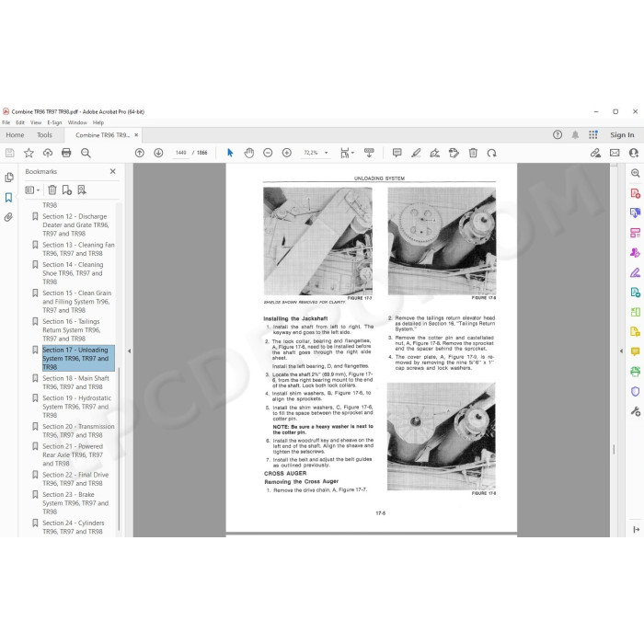Image resolution: width=644 pixels, height=644 pixels.
Task: Send the file by email envelope icon
Action: (x=615, y=154)
